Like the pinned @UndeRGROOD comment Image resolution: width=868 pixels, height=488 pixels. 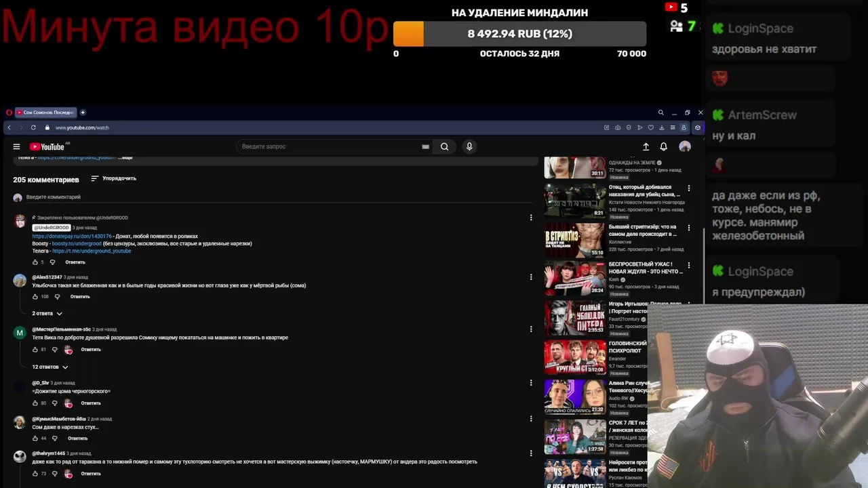tap(35, 262)
